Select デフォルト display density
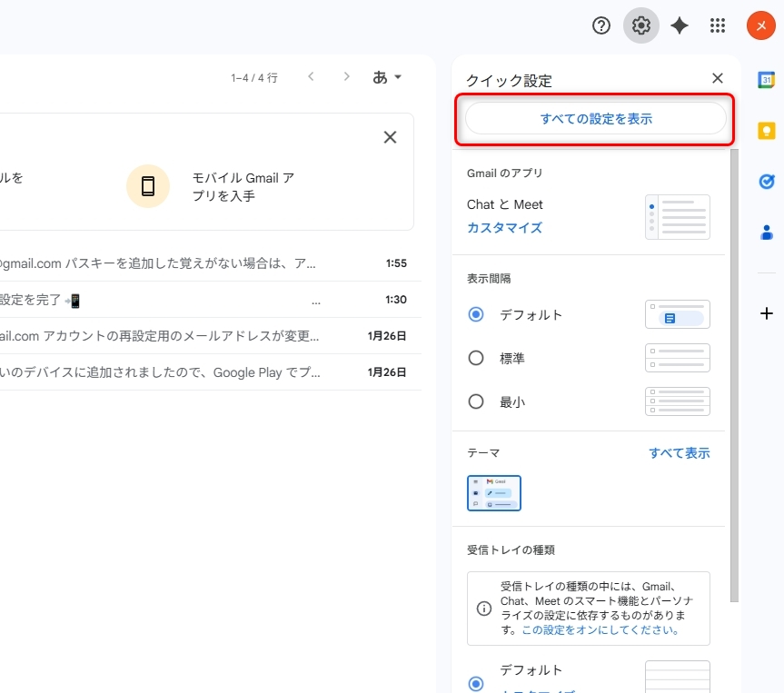784x693 pixels. [x=475, y=314]
